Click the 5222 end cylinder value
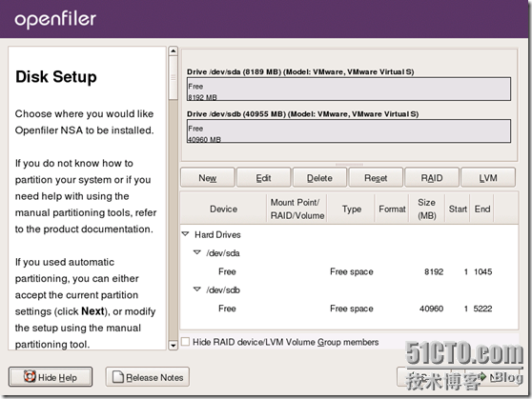 coord(482,309)
